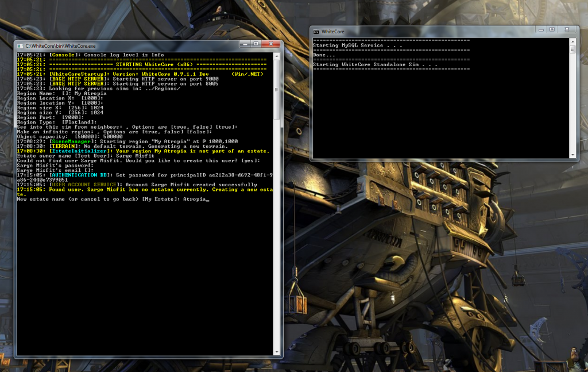This screenshot has height=372, width=588.
Task: Click 'Starting HTTP server on port 8005' line
Action: 118,84
